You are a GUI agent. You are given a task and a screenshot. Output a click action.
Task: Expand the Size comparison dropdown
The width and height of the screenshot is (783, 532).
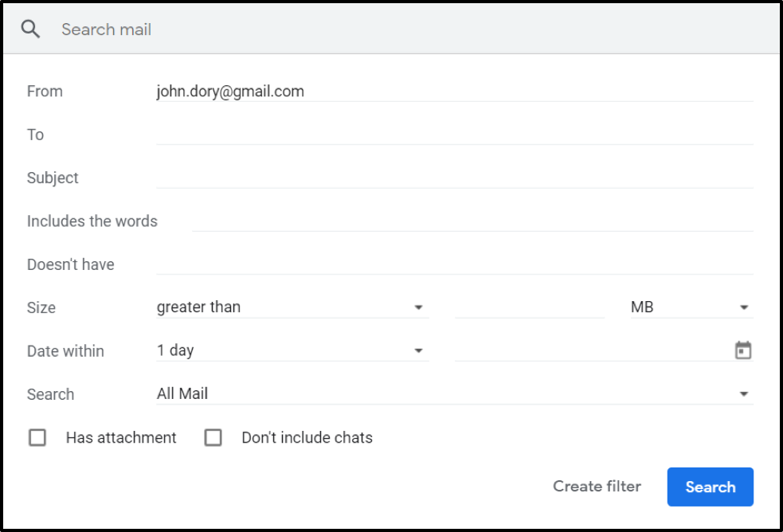click(292, 307)
